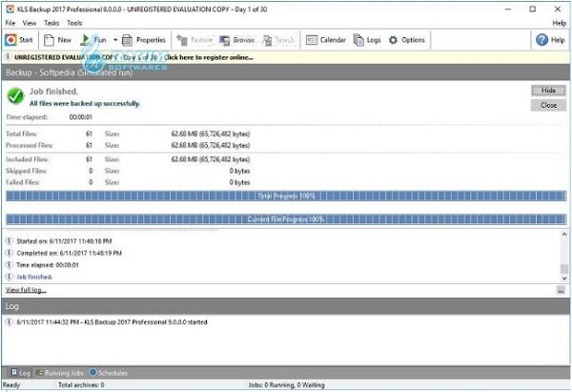Click the small ellipsis button beside View full log
The width and height of the screenshot is (572, 392).
coord(561,291)
